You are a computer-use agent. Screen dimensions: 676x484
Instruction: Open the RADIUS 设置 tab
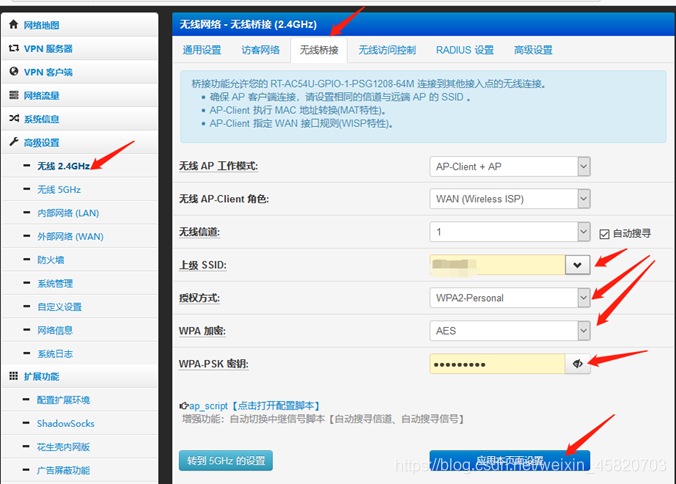point(465,50)
